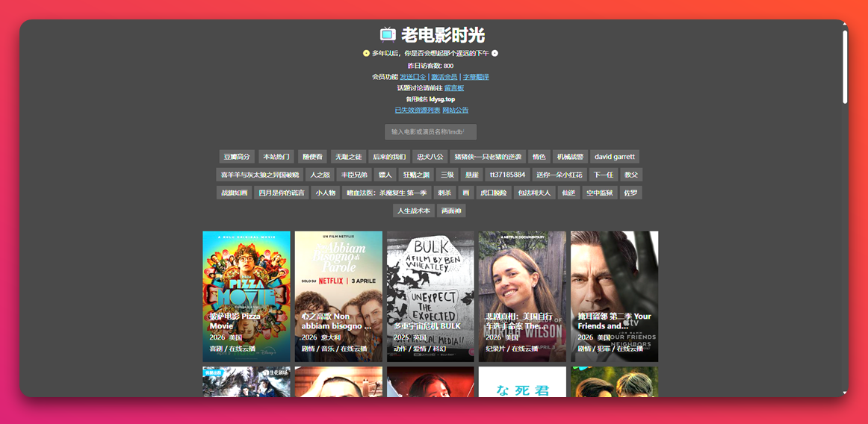Open the 激活会员 link
Screen dimensions: 868x424
[444, 77]
